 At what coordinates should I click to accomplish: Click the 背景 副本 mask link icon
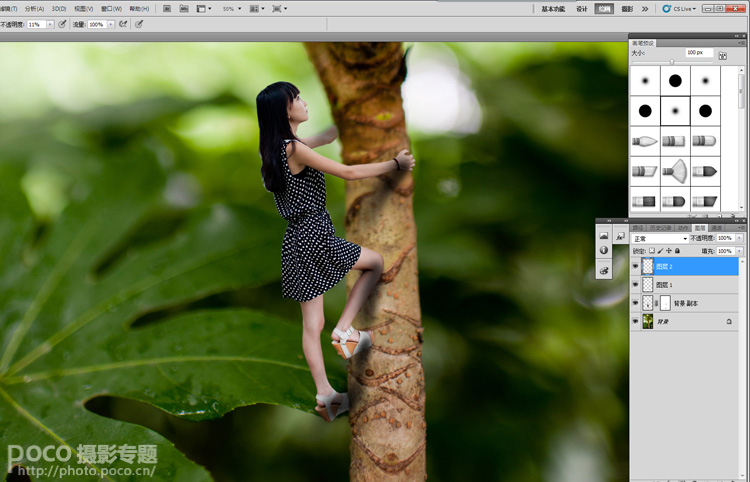tap(656, 303)
